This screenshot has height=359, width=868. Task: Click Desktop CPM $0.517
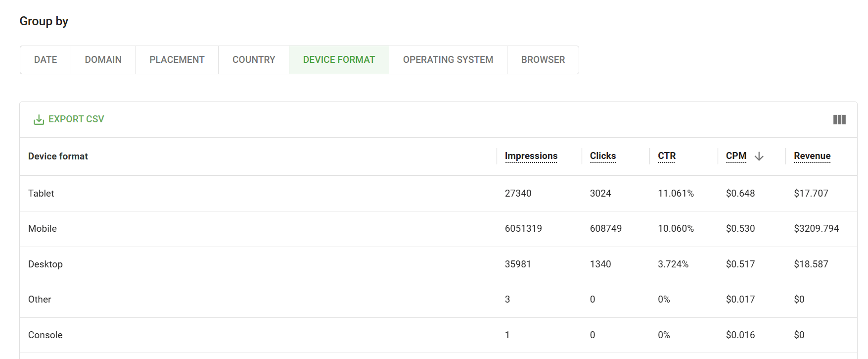(x=740, y=264)
